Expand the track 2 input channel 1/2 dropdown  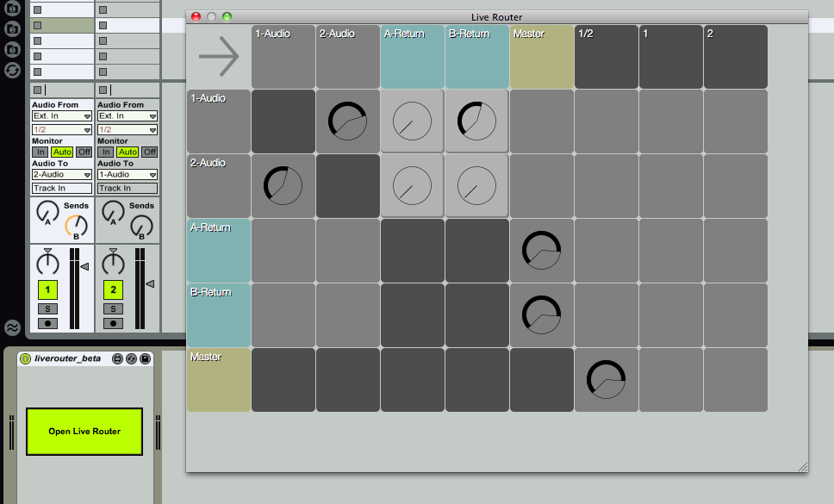click(127, 129)
